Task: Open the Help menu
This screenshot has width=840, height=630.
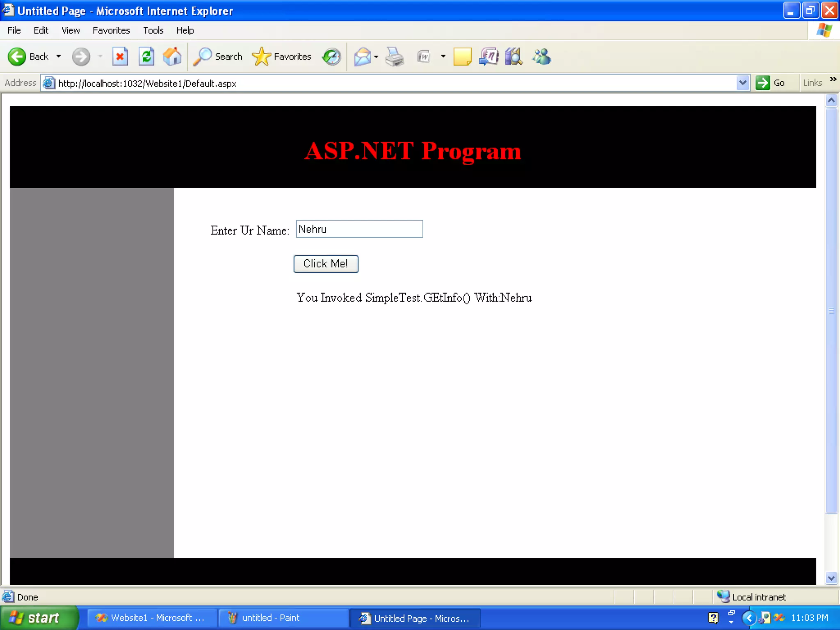Action: point(185,30)
